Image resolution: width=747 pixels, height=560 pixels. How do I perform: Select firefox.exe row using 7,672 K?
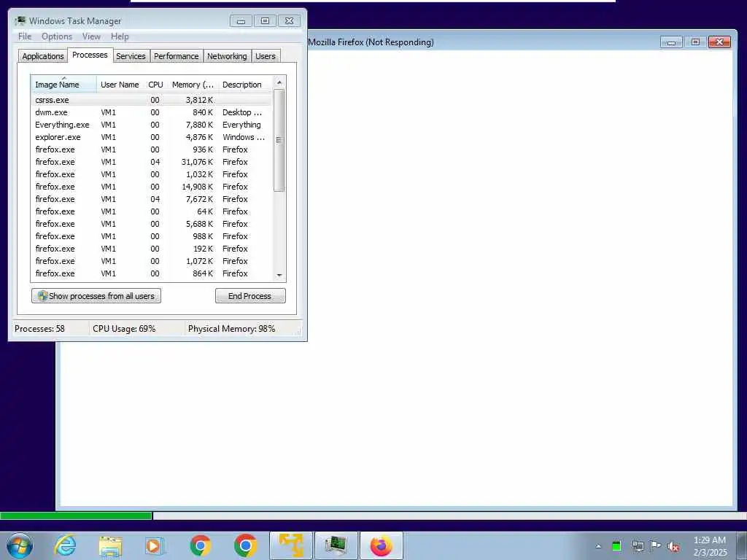click(x=152, y=199)
